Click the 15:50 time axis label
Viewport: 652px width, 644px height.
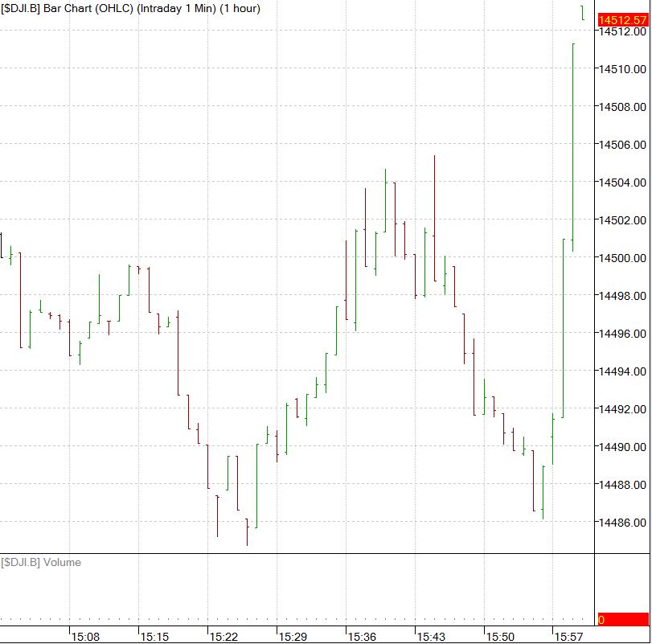pos(500,637)
